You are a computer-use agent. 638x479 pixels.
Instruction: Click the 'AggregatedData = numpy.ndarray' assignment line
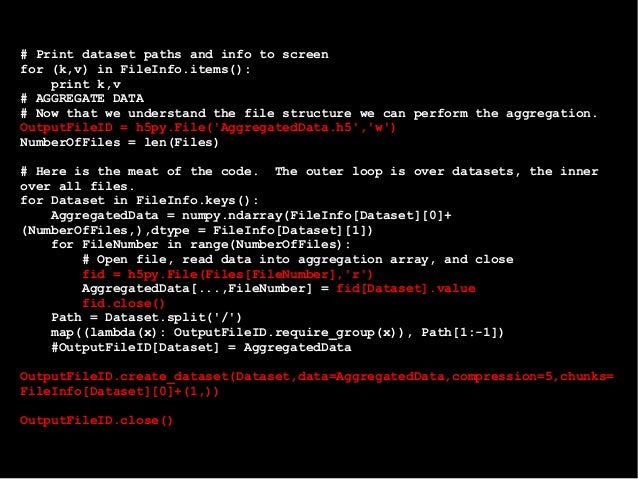(251, 215)
